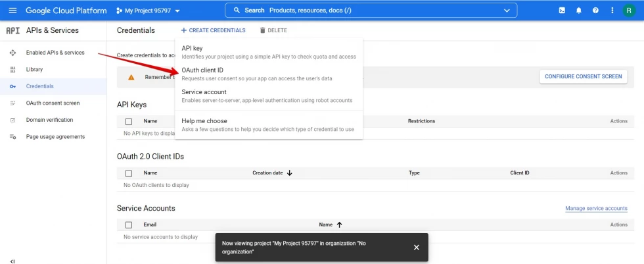This screenshot has height=264, width=644.
Task: Open the help question mark icon
Action: [595, 11]
